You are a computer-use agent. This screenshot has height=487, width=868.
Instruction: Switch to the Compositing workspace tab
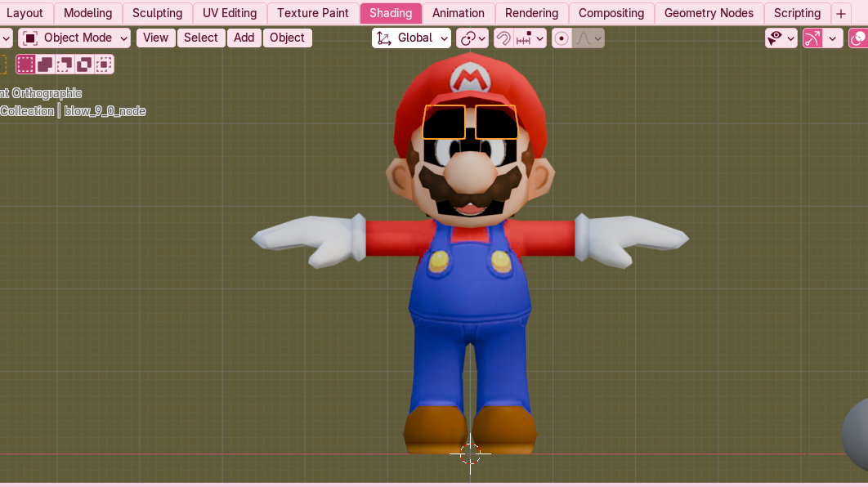coord(611,13)
